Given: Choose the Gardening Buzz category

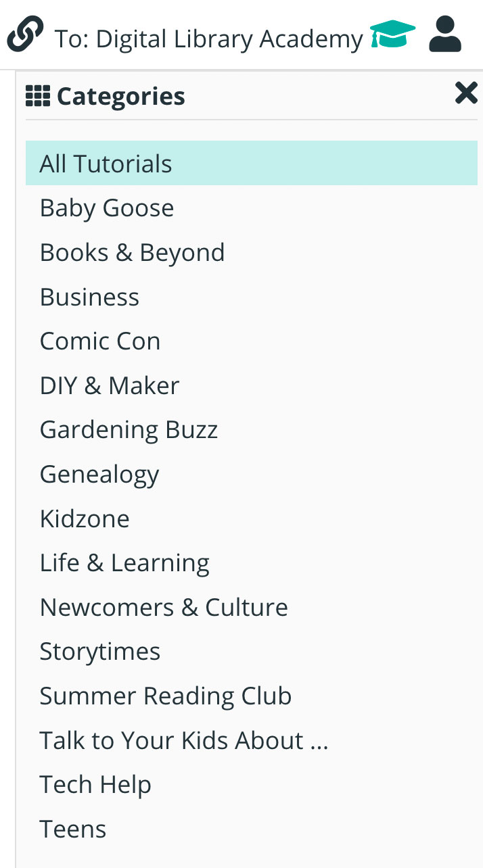Looking at the screenshot, I should pos(129,429).
